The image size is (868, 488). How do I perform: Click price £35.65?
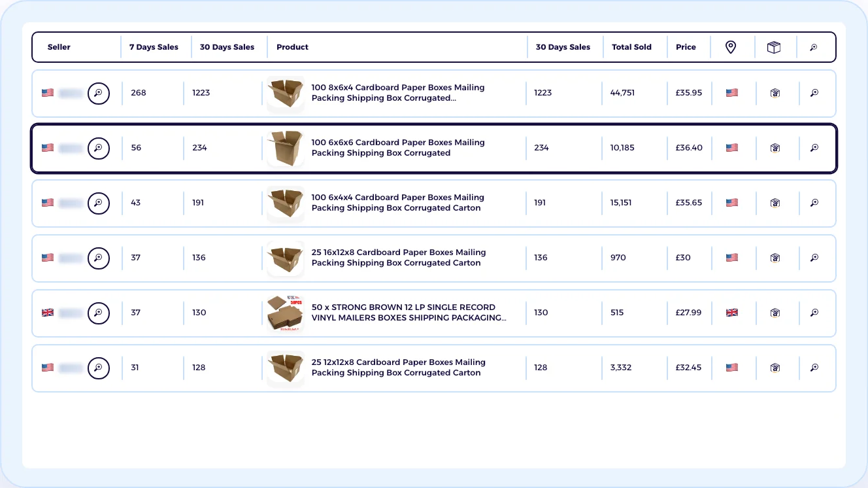[x=689, y=203]
